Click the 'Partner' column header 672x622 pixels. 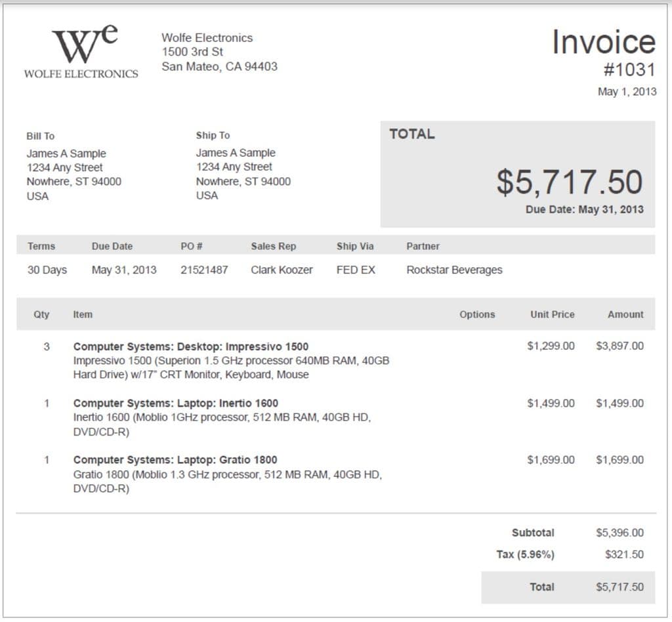pos(423,246)
